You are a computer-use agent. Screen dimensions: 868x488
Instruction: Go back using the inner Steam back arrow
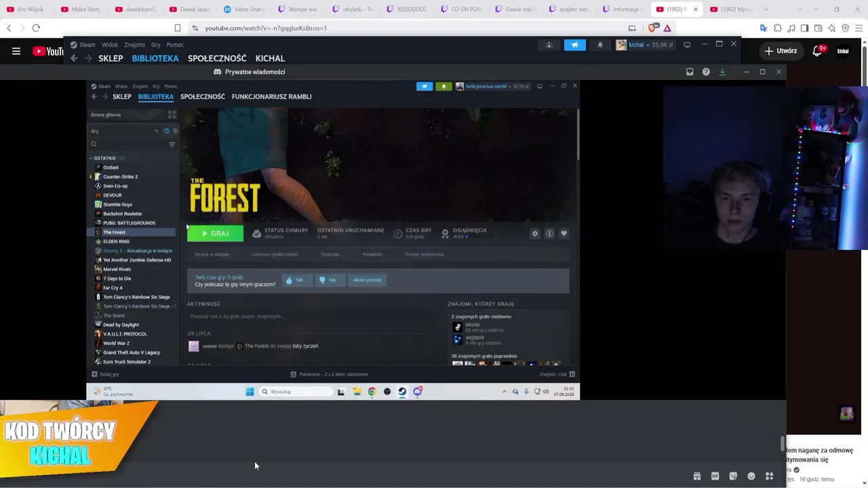(x=94, y=97)
